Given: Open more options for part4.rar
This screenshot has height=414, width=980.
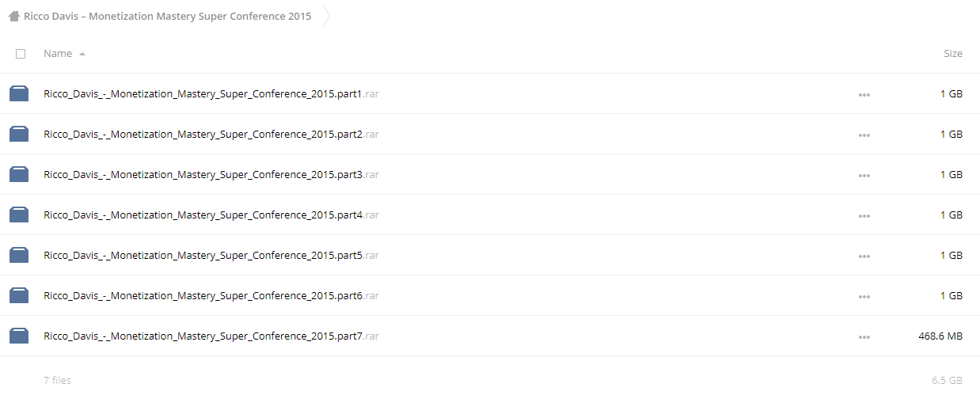Looking at the screenshot, I should 864,216.
